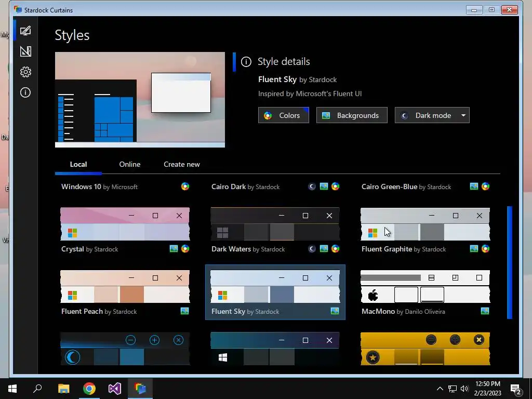Open the style editor ruler icon

coord(25,51)
